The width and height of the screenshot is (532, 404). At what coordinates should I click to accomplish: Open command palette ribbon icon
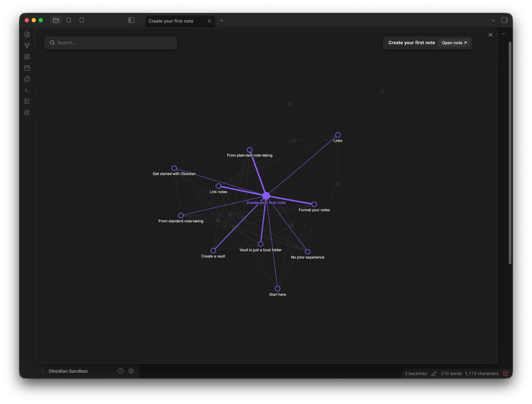pos(27,90)
